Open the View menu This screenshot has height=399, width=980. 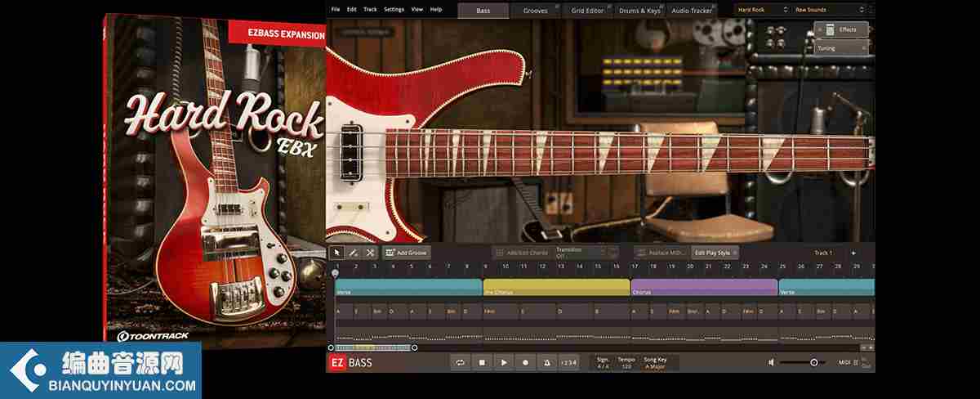click(x=417, y=9)
